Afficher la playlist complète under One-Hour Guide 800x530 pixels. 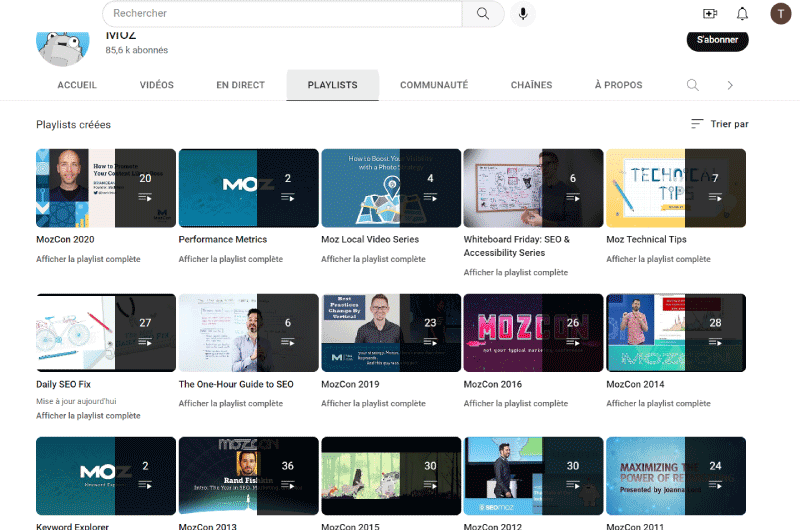pyautogui.click(x=231, y=403)
